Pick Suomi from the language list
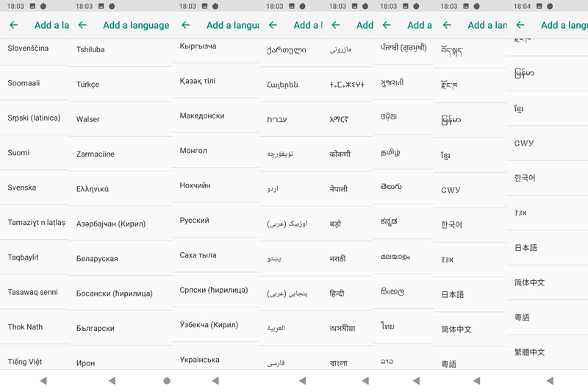This screenshot has width=588, height=392. (x=18, y=153)
